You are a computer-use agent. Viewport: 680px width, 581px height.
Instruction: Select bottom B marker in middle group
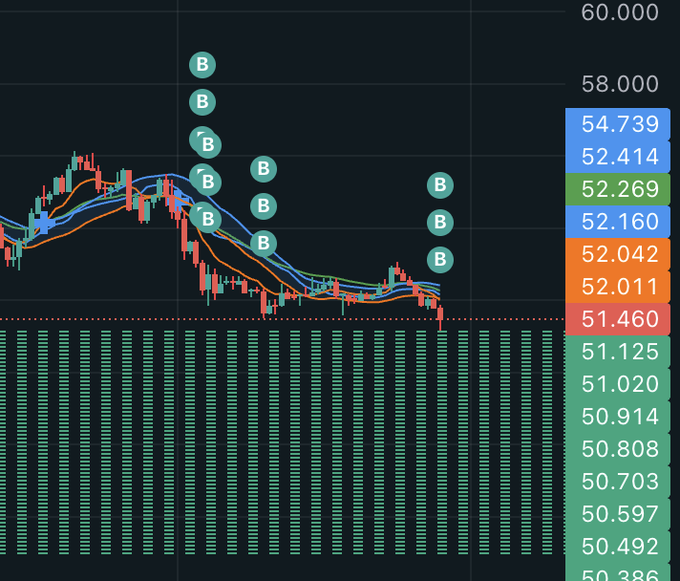264,243
